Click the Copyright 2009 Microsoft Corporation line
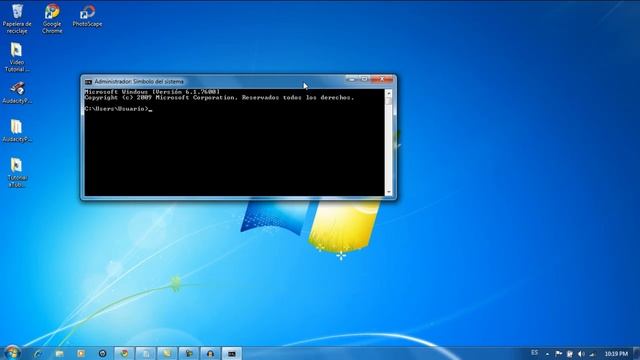The height and width of the screenshot is (360, 640). click(219, 98)
